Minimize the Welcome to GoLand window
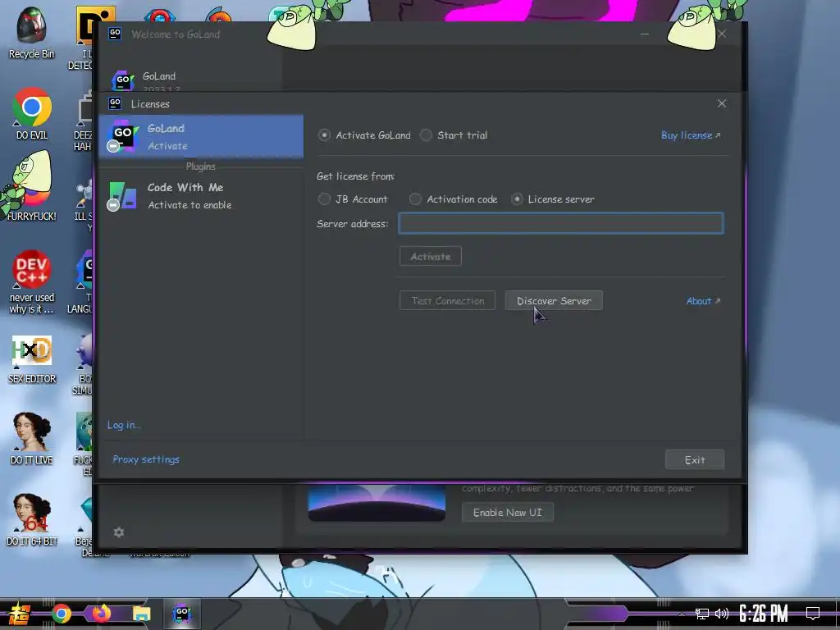Viewport: 840px width, 630px height. (645, 34)
